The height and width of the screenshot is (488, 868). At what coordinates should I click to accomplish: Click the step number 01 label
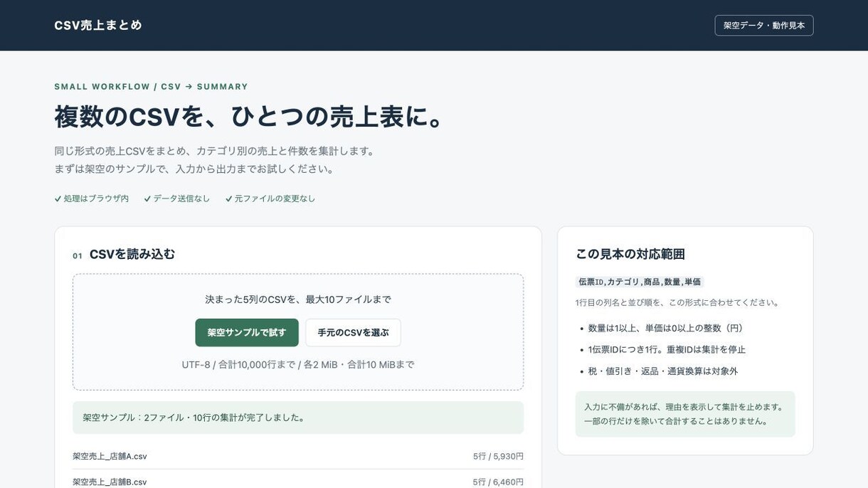point(78,255)
